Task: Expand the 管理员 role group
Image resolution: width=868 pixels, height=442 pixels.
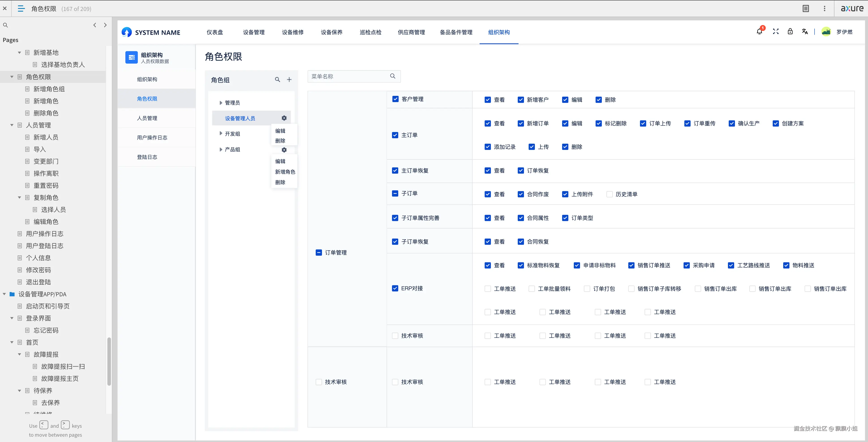Action: coord(221,103)
